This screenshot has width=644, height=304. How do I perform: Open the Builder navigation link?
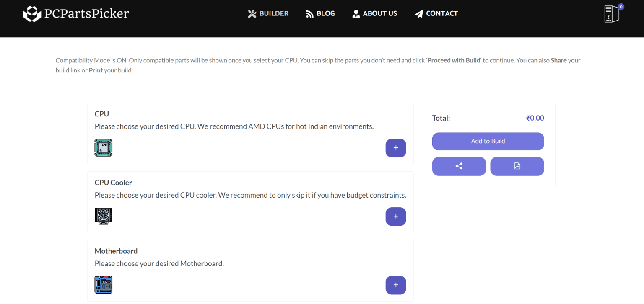[x=273, y=13]
